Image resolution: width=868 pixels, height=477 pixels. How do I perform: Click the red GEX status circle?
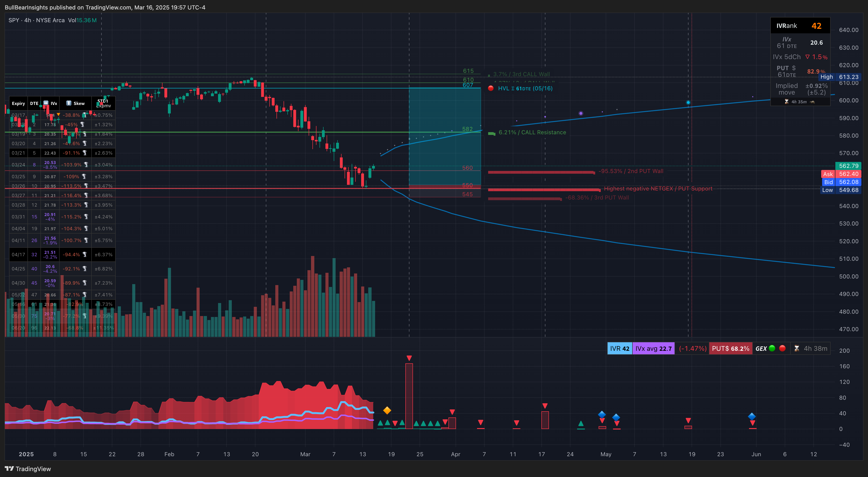pos(782,348)
